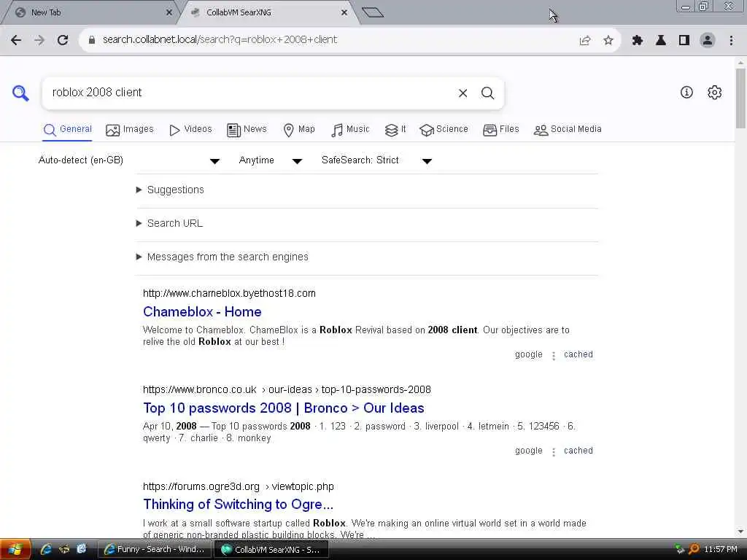Go back to the previous page
This screenshot has width=747, height=560.
pos(16,40)
